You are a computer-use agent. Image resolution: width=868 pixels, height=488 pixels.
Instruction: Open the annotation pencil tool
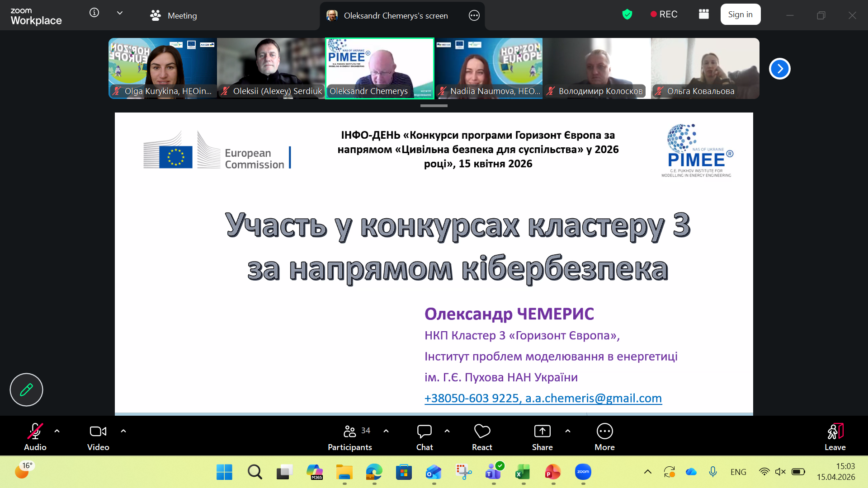pos(26,389)
